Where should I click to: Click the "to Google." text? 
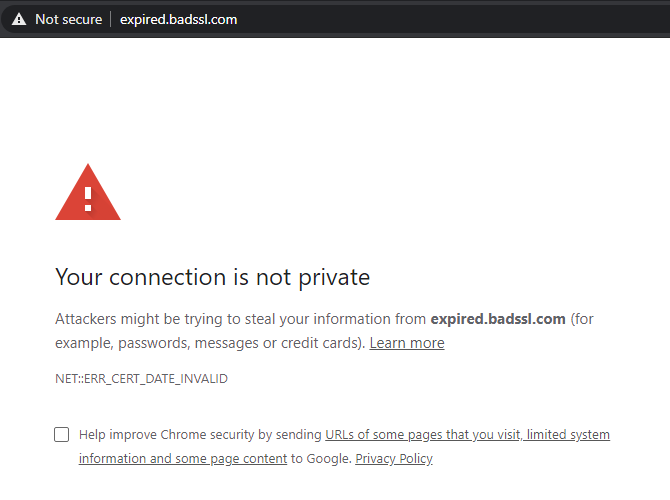[x=321, y=459]
